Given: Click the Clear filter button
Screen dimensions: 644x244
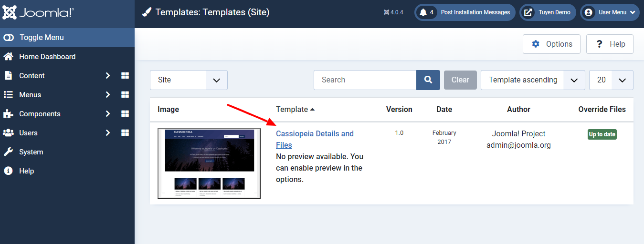Looking at the screenshot, I should tap(460, 80).
